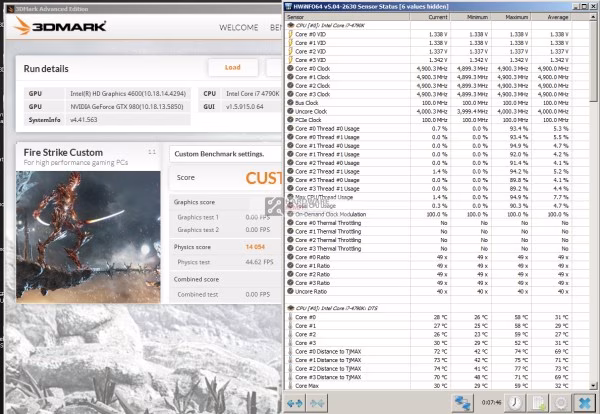Click the clock reset-timer icon in HWiNFO
This screenshot has width=600, height=414.
[x=515, y=403]
